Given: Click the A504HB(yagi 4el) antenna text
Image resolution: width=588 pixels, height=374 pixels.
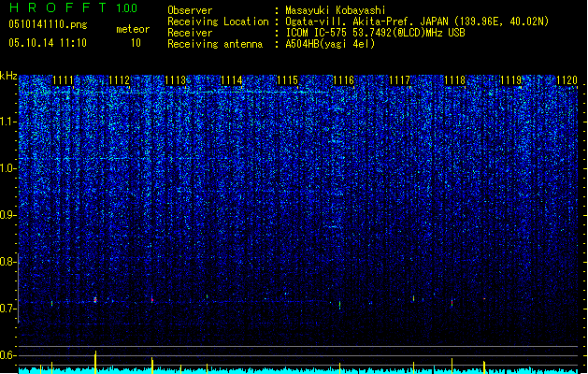Looking at the screenshot, I should 330,44.
